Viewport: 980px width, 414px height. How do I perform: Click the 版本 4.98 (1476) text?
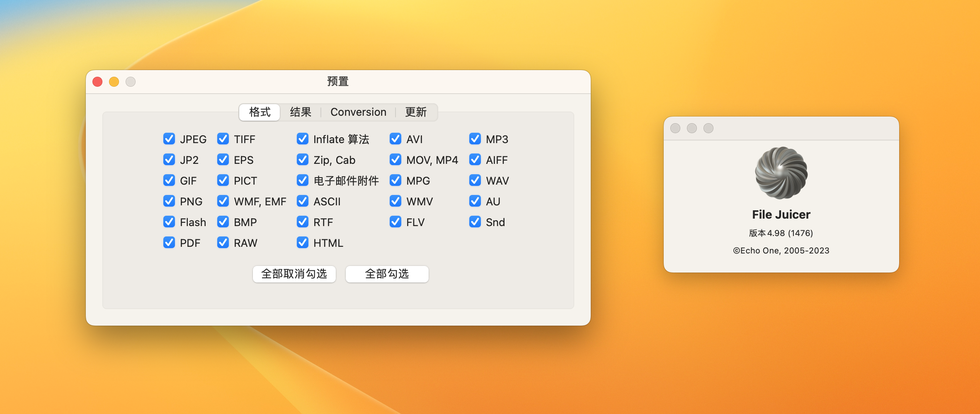point(781,233)
